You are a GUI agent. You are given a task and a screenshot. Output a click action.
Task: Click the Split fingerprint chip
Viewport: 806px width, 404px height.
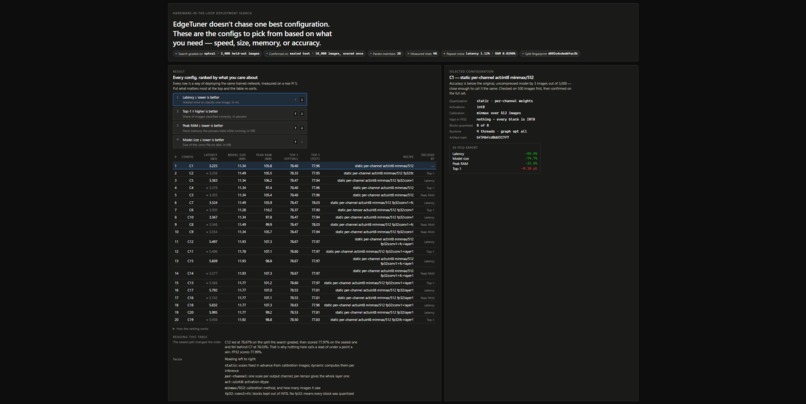550,53
